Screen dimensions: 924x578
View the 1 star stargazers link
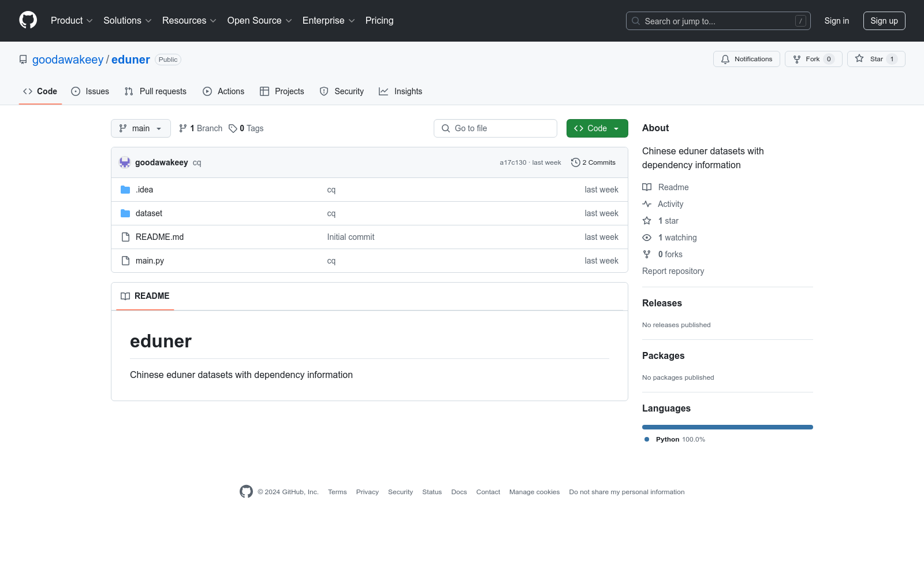(x=661, y=221)
